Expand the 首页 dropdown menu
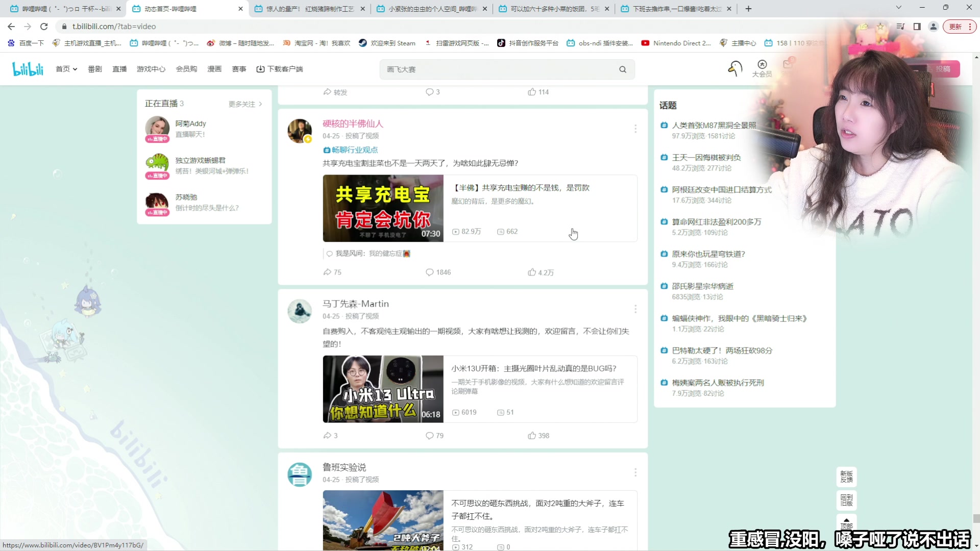This screenshot has height=551, width=980. [x=66, y=69]
